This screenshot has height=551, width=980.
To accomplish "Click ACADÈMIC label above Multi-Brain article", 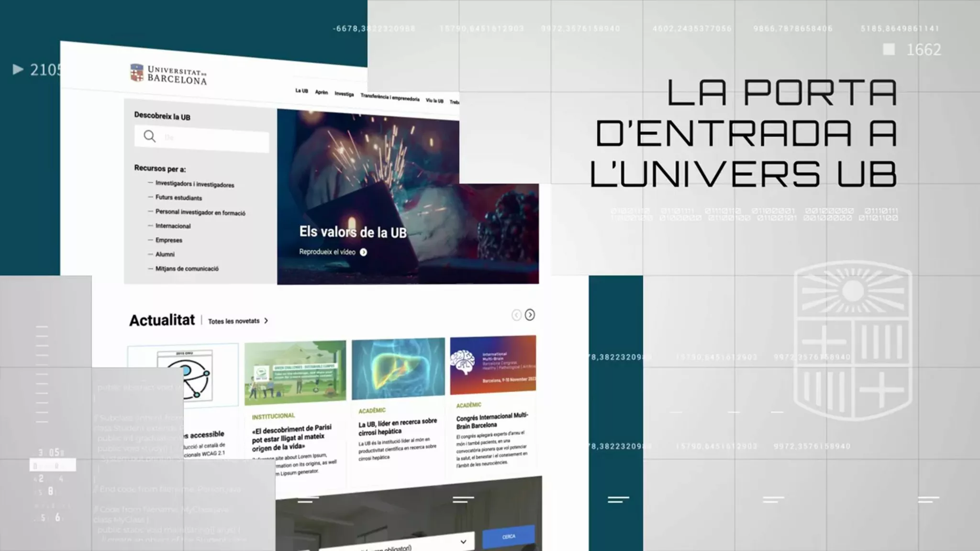I will [x=468, y=405].
